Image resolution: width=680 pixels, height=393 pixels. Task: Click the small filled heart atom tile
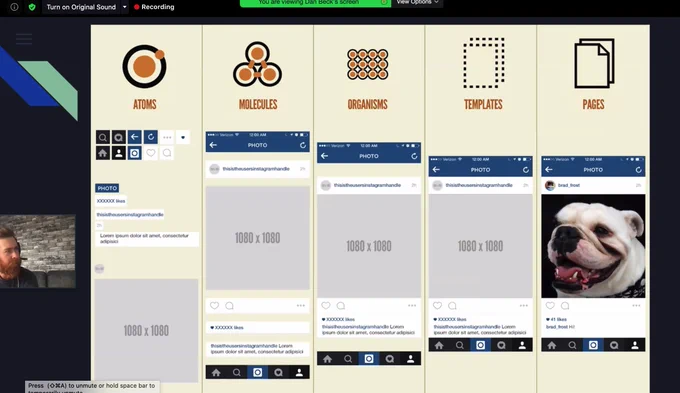(183, 138)
